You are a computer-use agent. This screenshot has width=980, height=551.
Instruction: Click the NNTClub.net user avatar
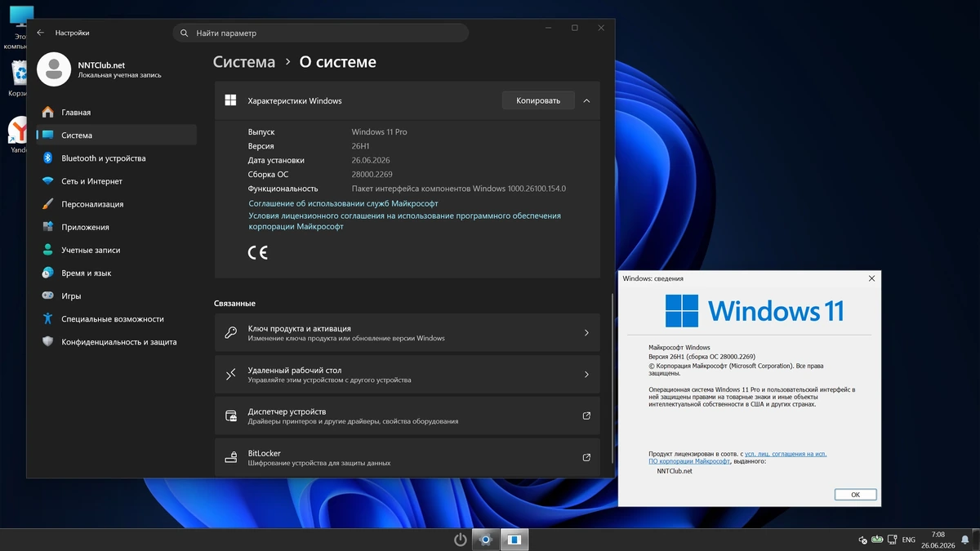click(54, 69)
